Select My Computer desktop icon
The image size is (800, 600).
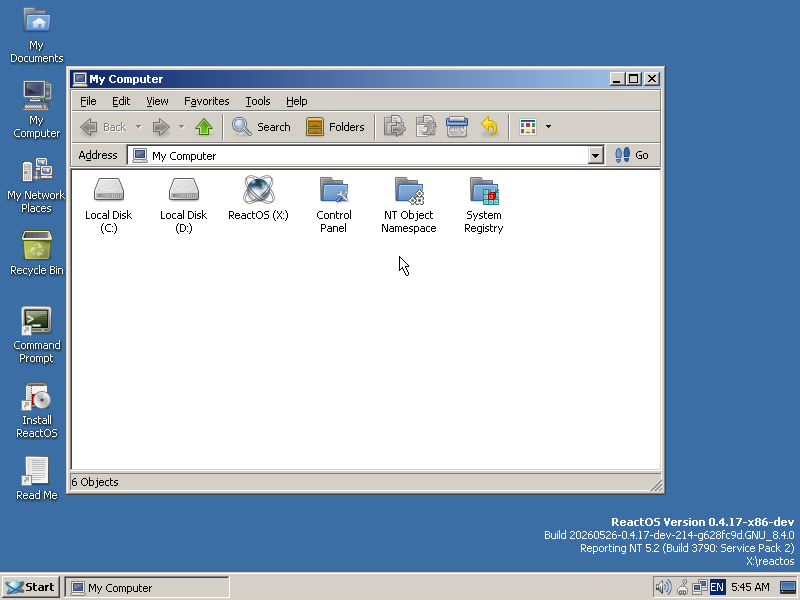[x=37, y=110]
